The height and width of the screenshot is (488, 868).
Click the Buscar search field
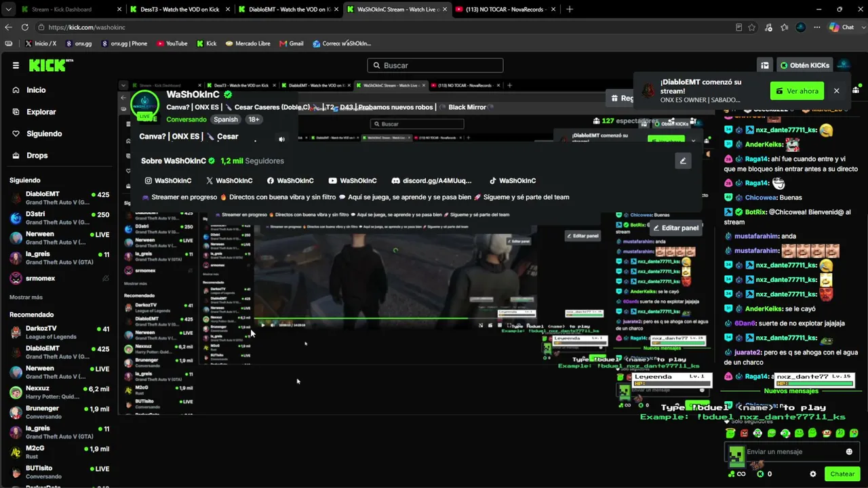click(435, 66)
